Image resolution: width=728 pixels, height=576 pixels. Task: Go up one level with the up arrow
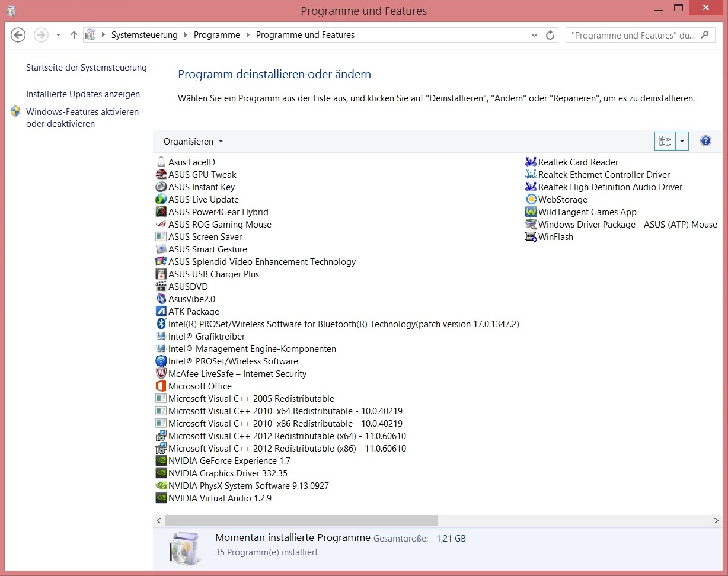click(74, 35)
